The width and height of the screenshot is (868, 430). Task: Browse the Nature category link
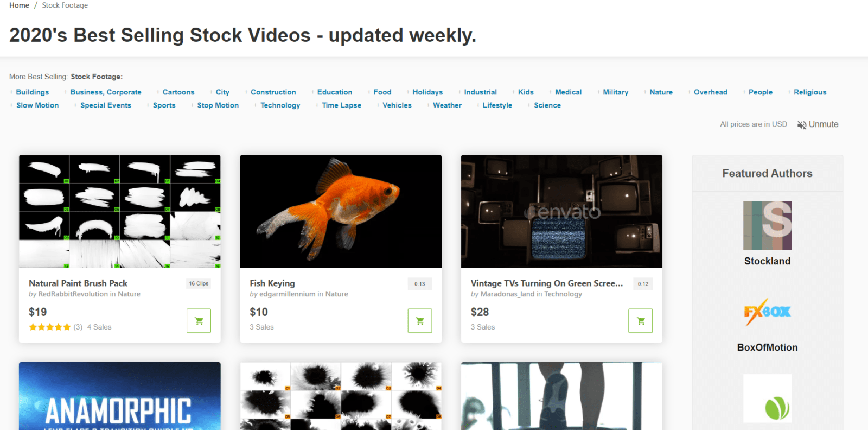661,92
